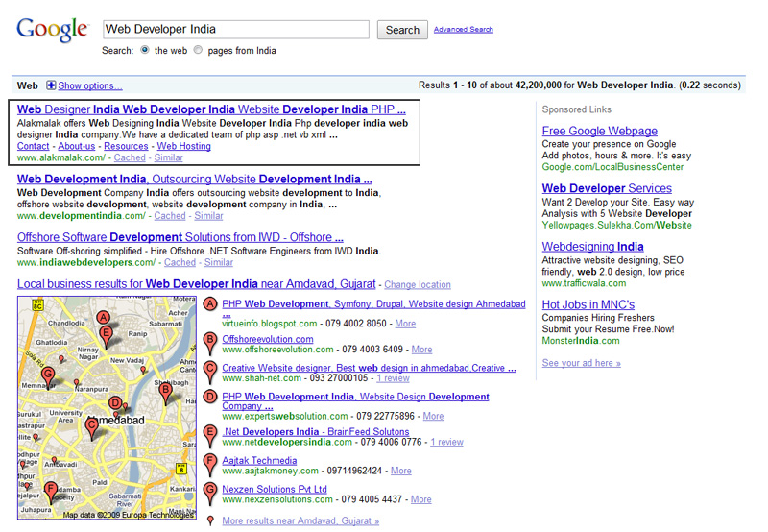
Task: Open Web Developer Services sponsored link
Action: [607, 188]
